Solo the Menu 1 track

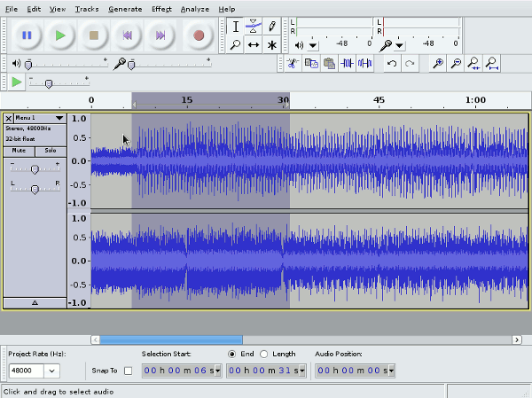pos(50,151)
